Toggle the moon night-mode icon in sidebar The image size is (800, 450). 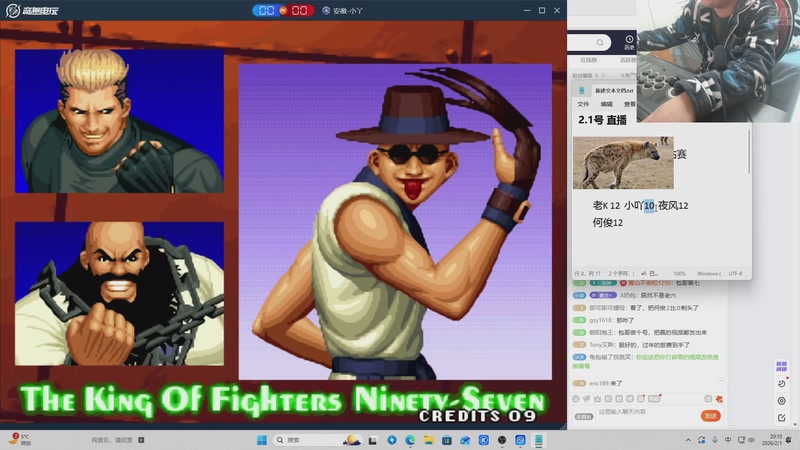pyautogui.click(x=782, y=383)
